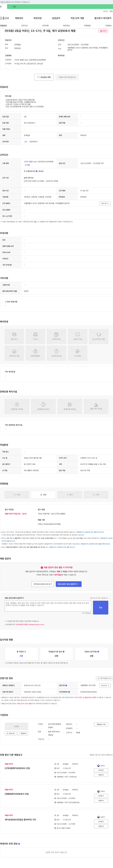Select the 필기 screening method

coord(70,495)
